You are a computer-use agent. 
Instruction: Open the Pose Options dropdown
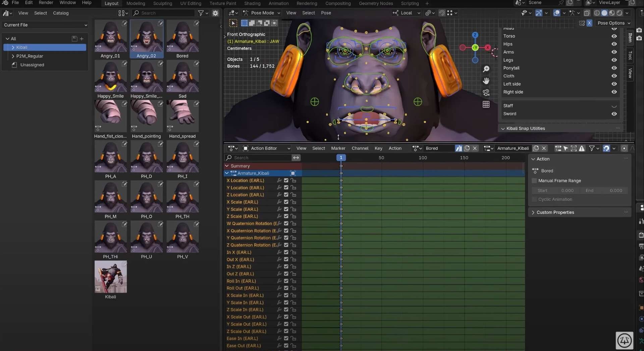tap(613, 23)
